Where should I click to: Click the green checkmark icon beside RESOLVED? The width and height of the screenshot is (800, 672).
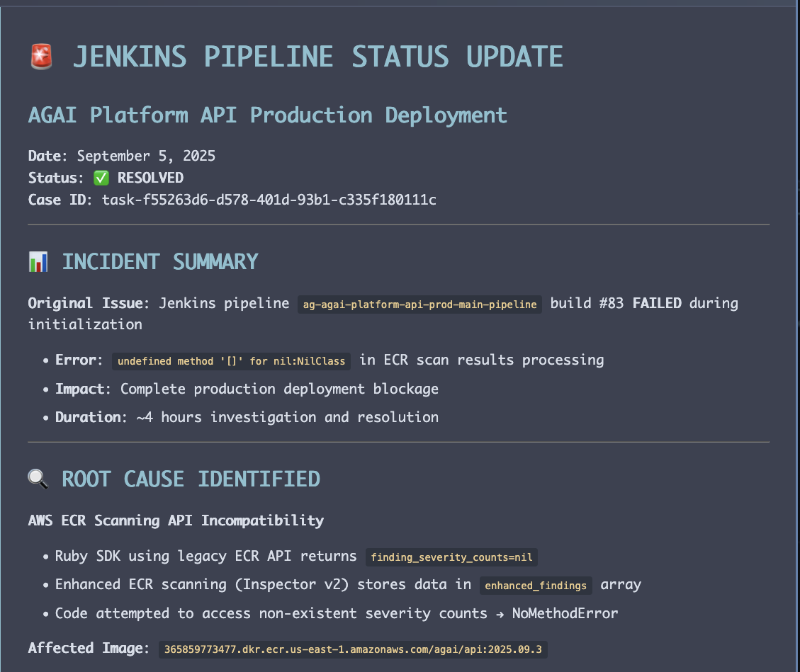point(101,178)
